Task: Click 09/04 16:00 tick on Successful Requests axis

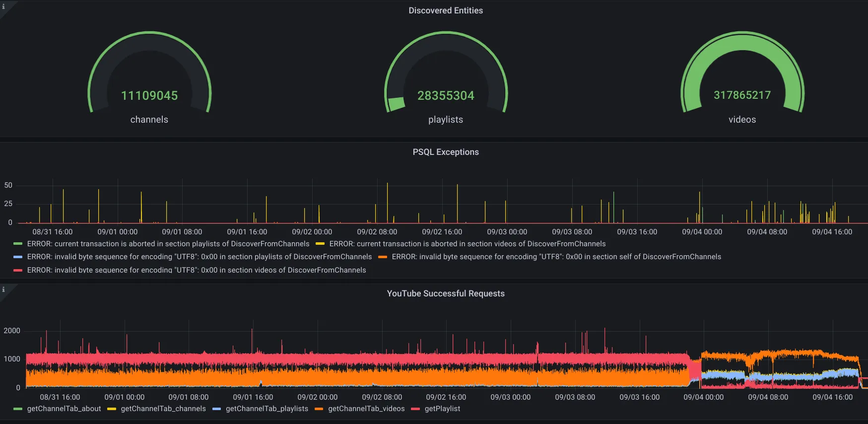Action: click(x=833, y=397)
